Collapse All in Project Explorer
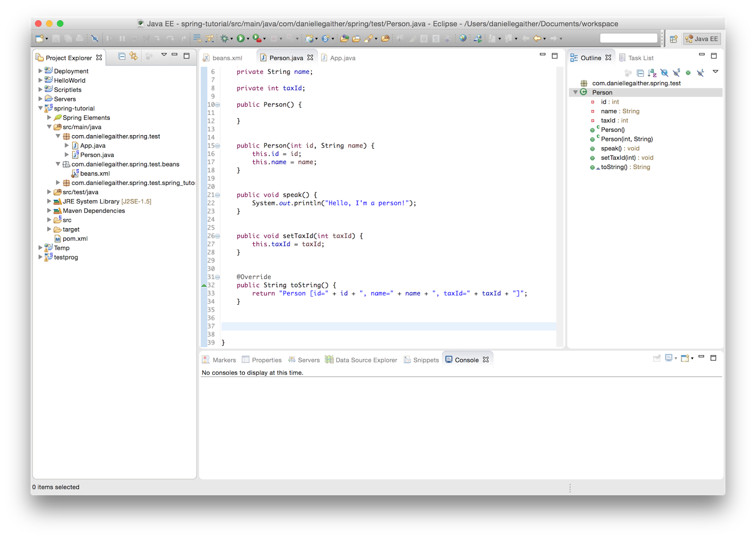 tap(121, 57)
